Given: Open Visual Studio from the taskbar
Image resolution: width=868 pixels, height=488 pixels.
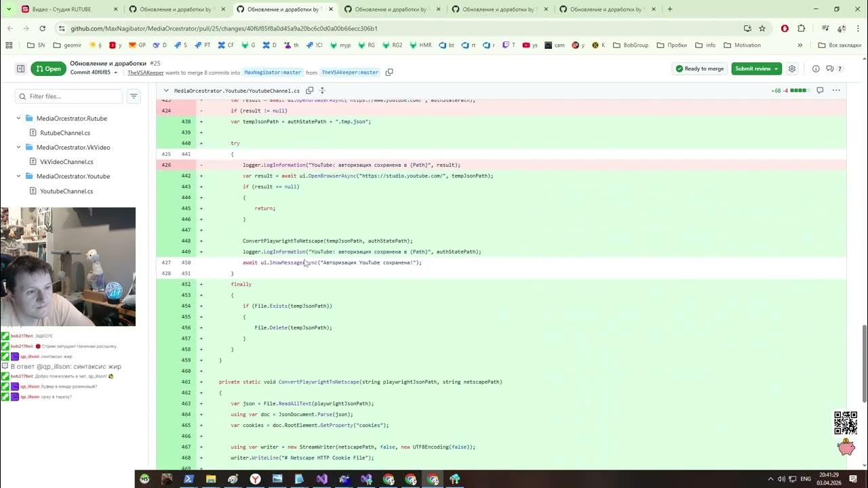Looking at the screenshot, I should [x=321, y=479].
